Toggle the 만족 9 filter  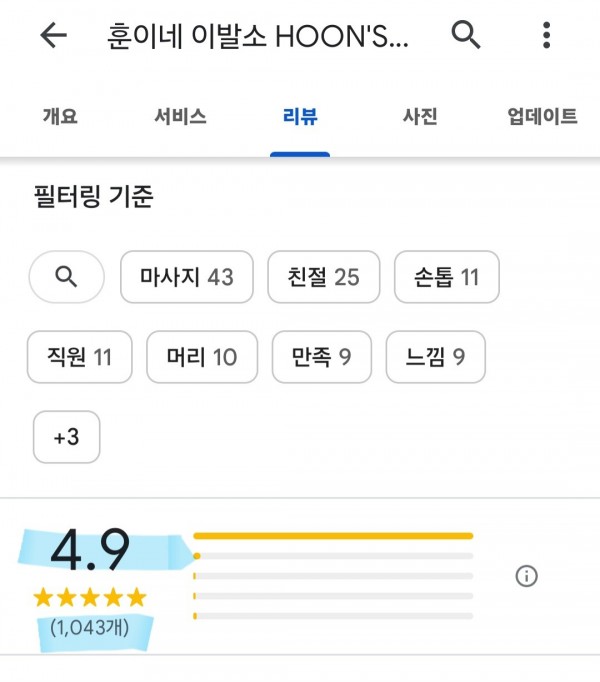coord(321,356)
